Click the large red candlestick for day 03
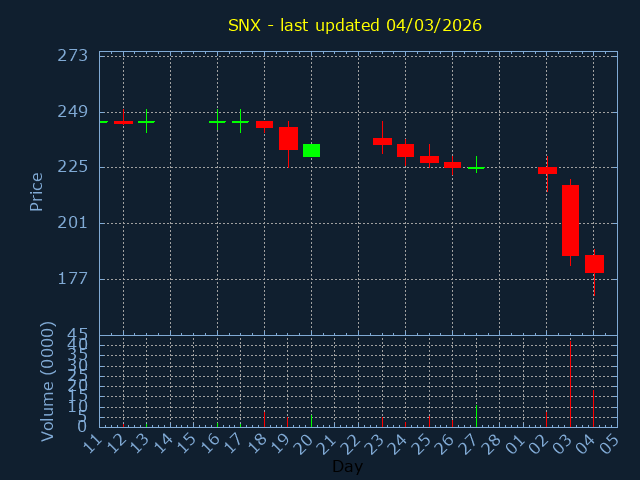This screenshot has width=640, height=480. point(570,220)
